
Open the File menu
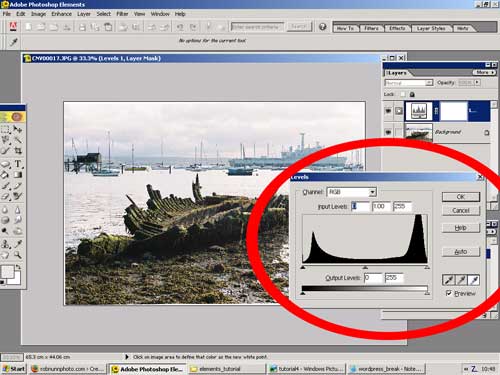(x=7, y=14)
